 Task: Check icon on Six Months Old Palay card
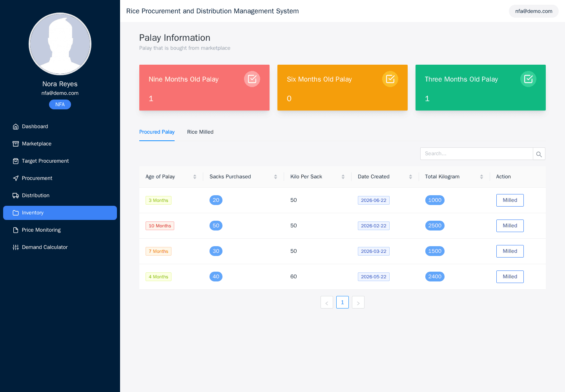(x=390, y=79)
